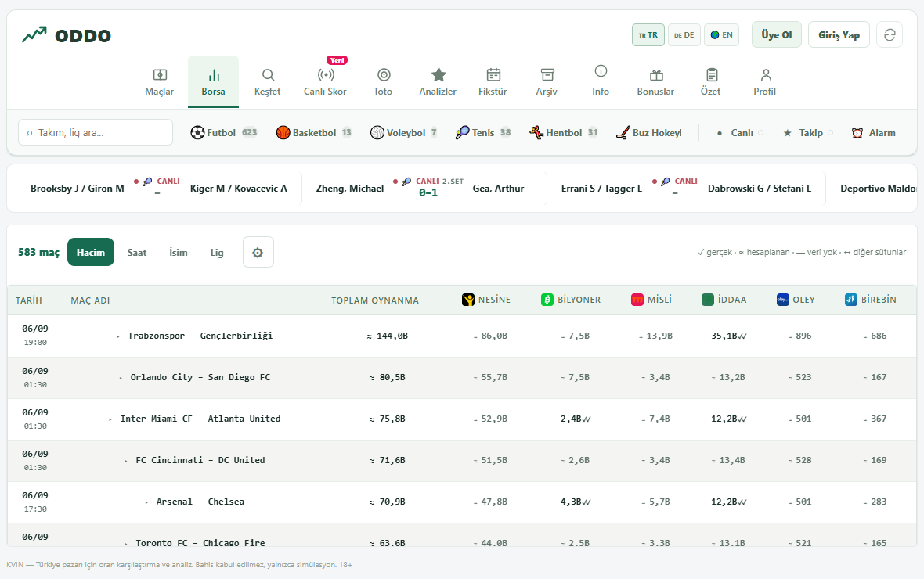Go to the Toto page
Viewport: 924px width, 579px height.
383,82
